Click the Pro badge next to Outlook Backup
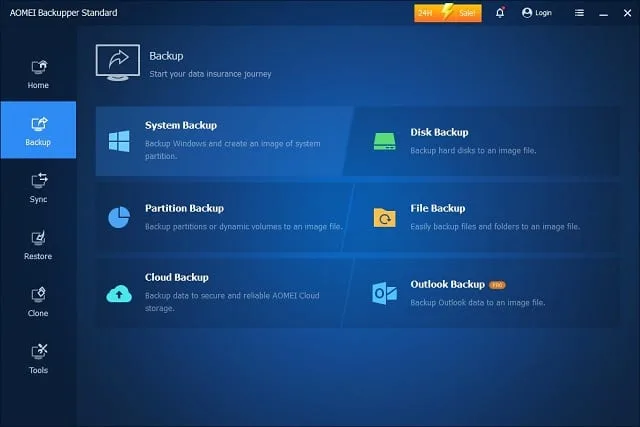Viewport: 640px width, 427px height. (497, 285)
